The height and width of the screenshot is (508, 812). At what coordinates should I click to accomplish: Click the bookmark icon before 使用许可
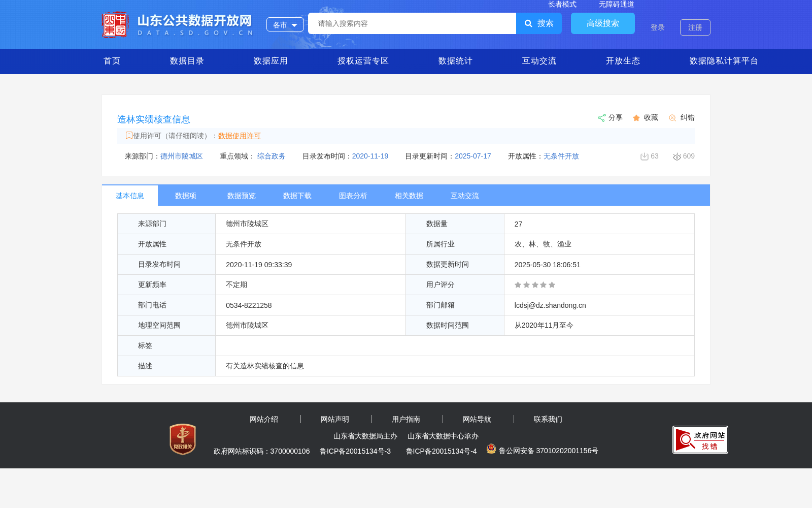(x=129, y=135)
